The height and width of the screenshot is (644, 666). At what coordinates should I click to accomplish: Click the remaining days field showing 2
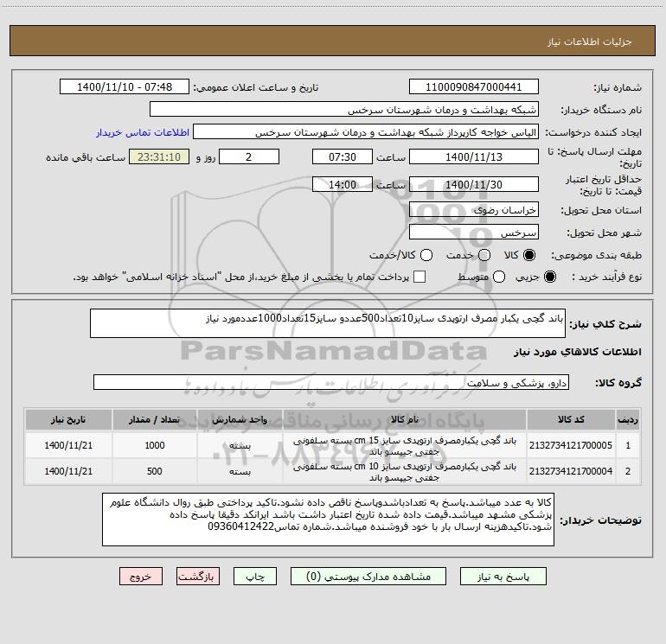click(249, 156)
